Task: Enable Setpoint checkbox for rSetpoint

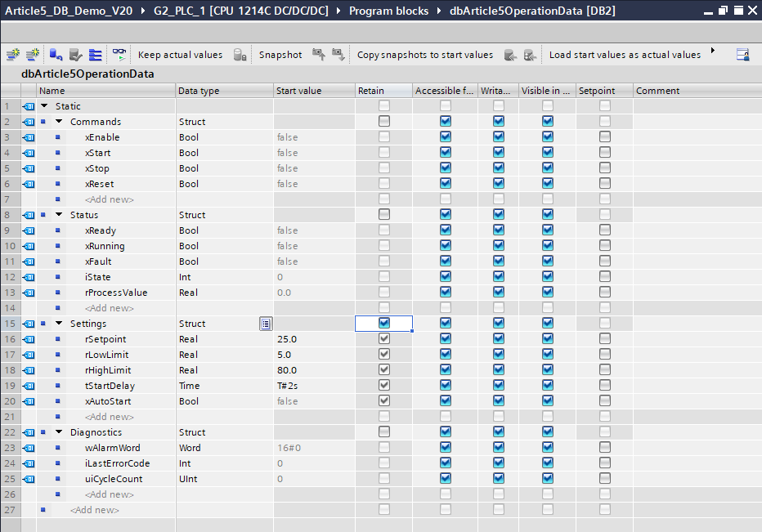Action: point(604,338)
